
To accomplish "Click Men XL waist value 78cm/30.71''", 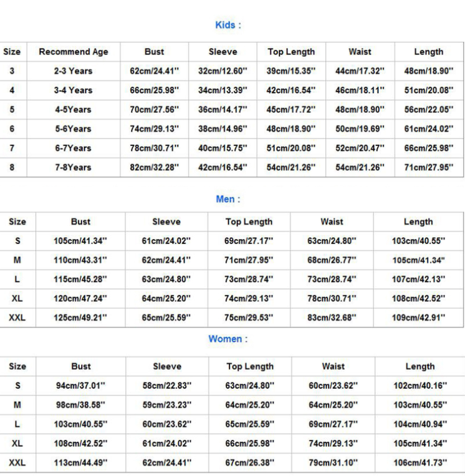I will coord(332,298).
